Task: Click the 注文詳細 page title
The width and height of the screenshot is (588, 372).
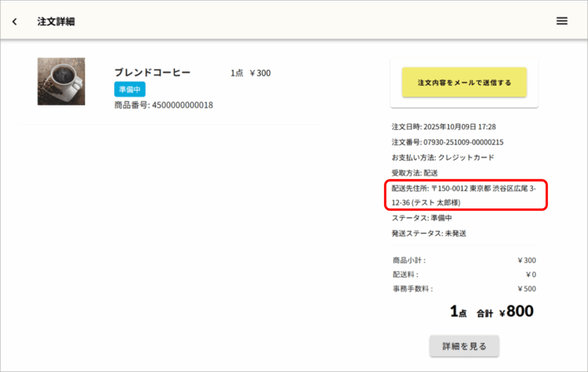Action: 56,22
